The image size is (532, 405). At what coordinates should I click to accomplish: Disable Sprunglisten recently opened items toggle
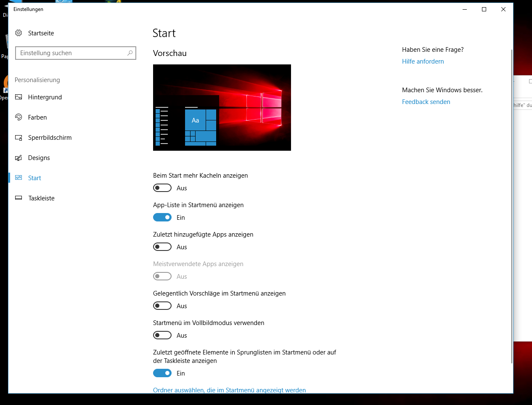(162, 373)
